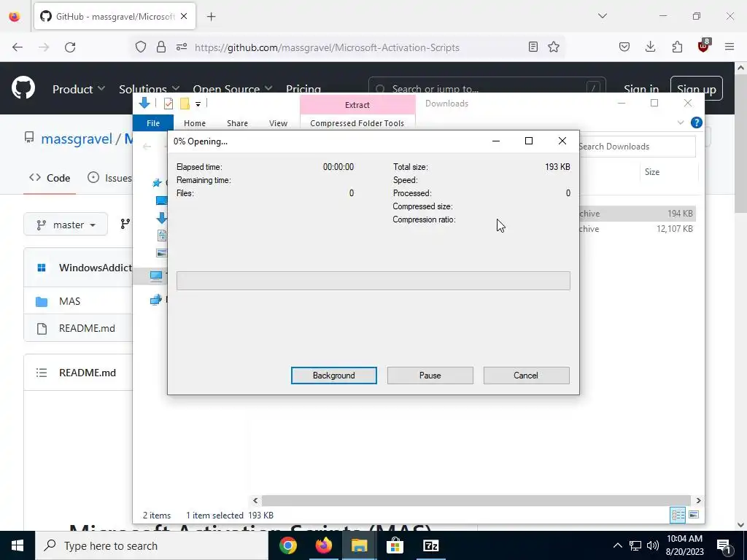Click the 7-Zip progress bar

373,281
